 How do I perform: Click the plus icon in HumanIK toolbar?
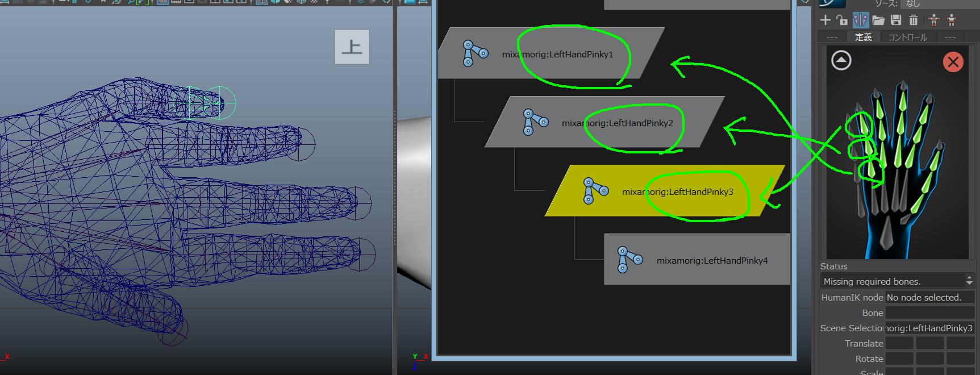[x=825, y=20]
